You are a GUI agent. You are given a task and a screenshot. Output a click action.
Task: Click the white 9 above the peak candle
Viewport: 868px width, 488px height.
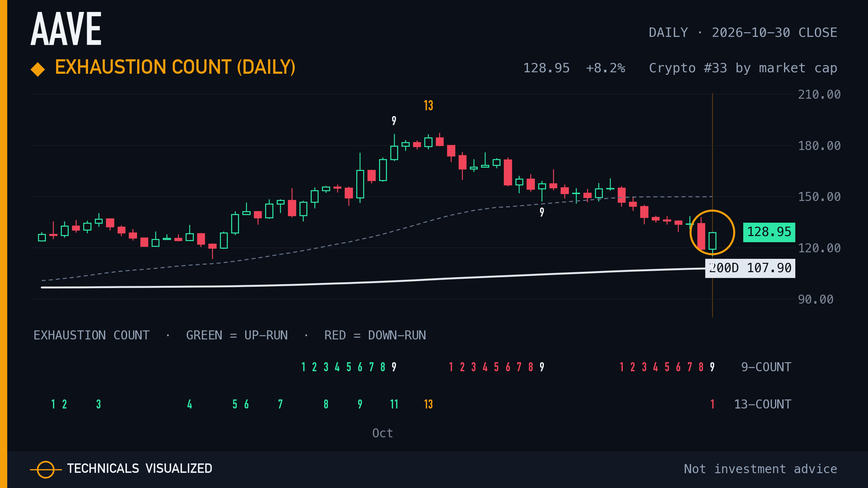394,121
